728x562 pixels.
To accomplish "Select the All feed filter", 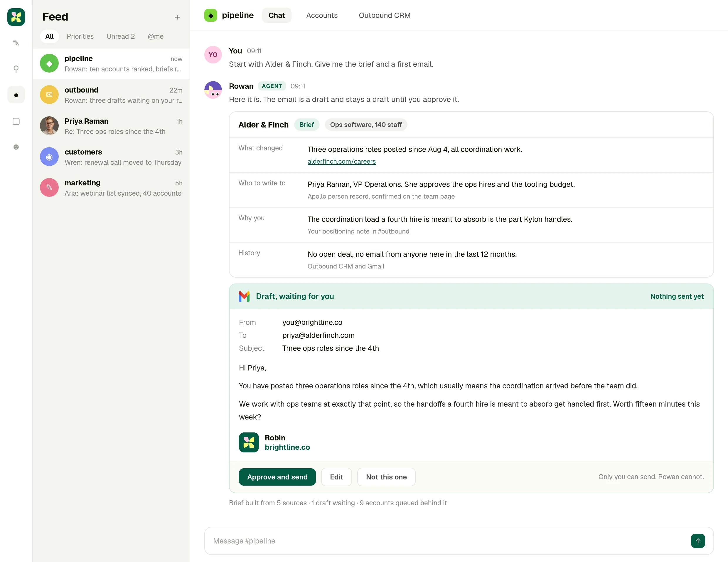I will pyautogui.click(x=49, y=36).
